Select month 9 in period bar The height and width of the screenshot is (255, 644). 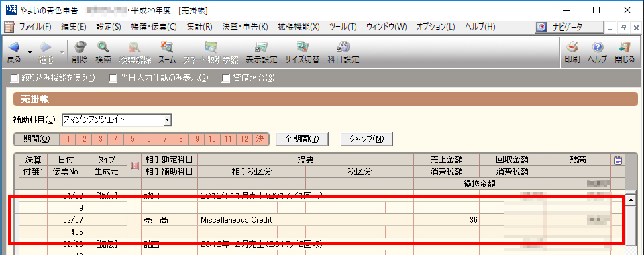[197, 139]
